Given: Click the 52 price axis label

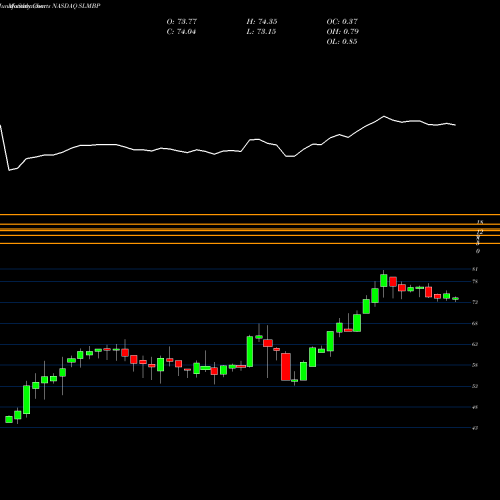Looking at the screenshot, I should (x=475, y=386).
